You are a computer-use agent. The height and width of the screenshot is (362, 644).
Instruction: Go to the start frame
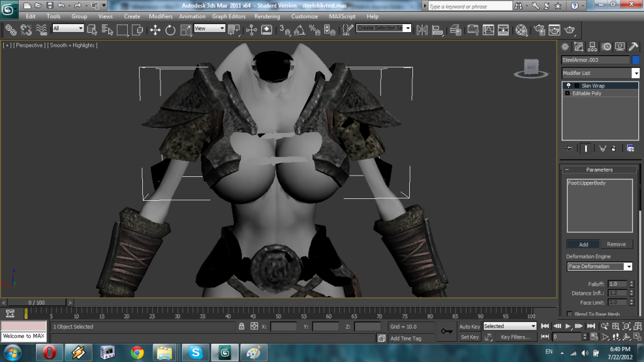coord(545,326)
